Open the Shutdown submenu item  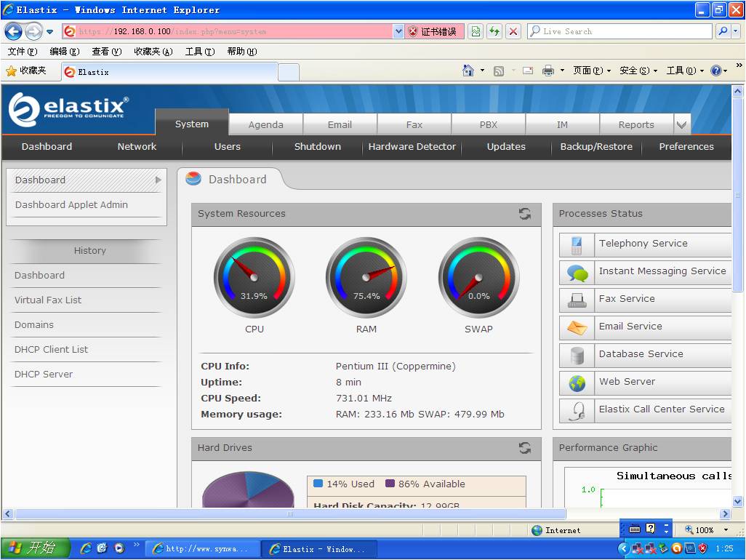pos(317,146)
